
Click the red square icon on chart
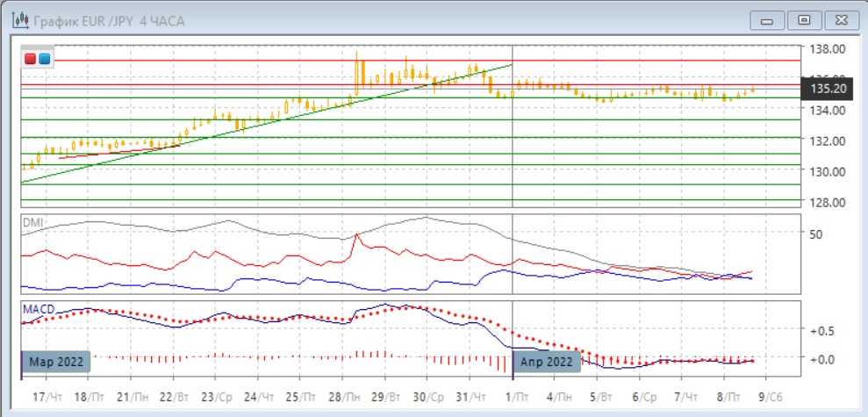[32, 59]
